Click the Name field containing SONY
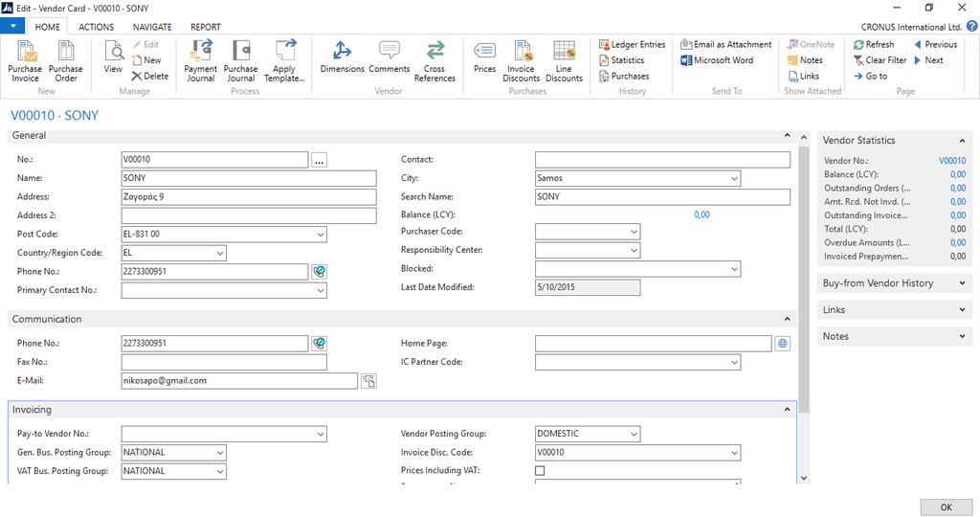This screenshot has height=517, width=980. 249,178
